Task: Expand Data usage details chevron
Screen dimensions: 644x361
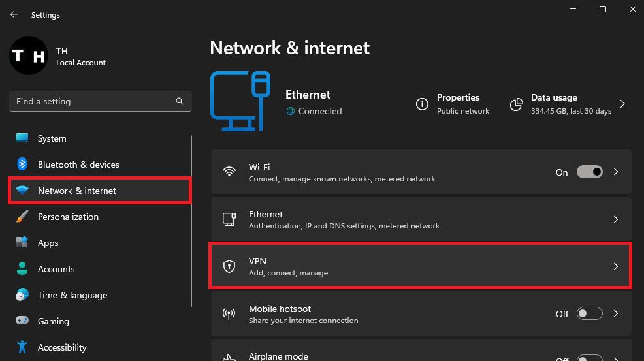Action: [622, 104]
